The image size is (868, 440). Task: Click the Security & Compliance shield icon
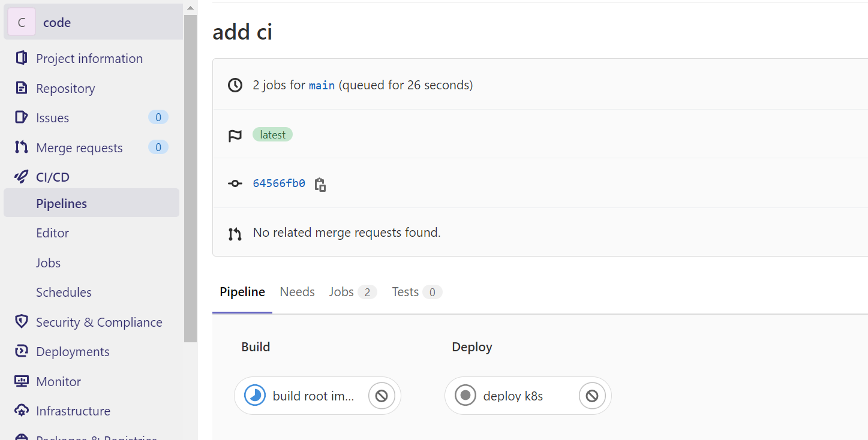(22, 322)
